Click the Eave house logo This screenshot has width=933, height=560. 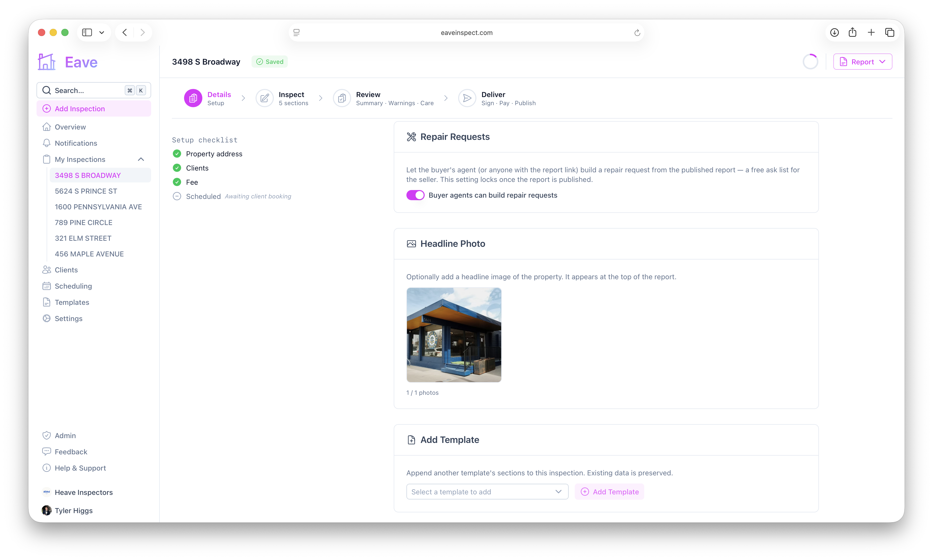pyautogui.click(x=46, y=62)
